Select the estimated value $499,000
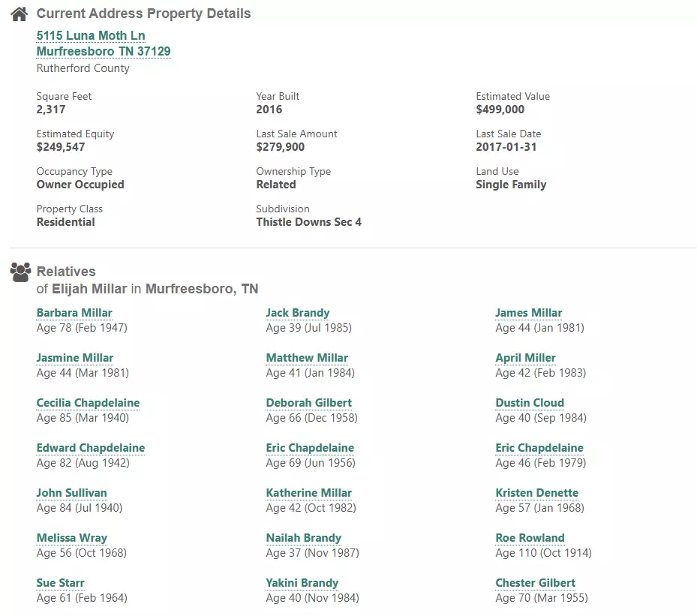Screen dimensions: 697x616 [500, 110]
